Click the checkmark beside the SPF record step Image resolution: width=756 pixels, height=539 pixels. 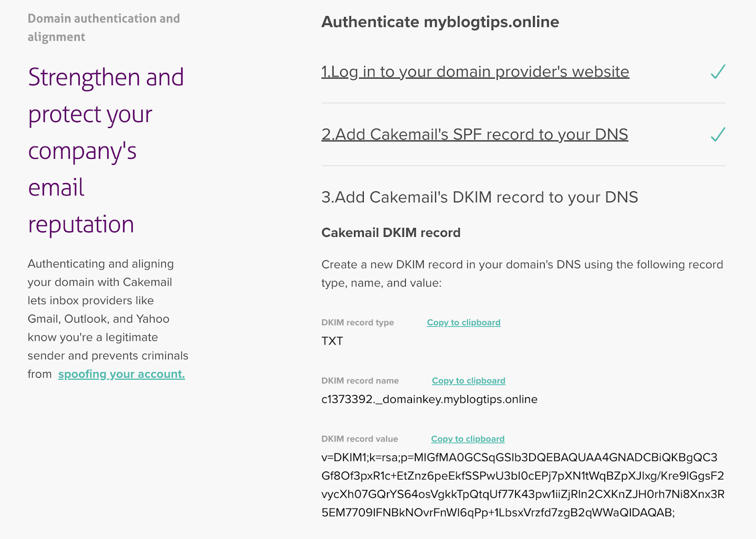click(x=717, y=135)
